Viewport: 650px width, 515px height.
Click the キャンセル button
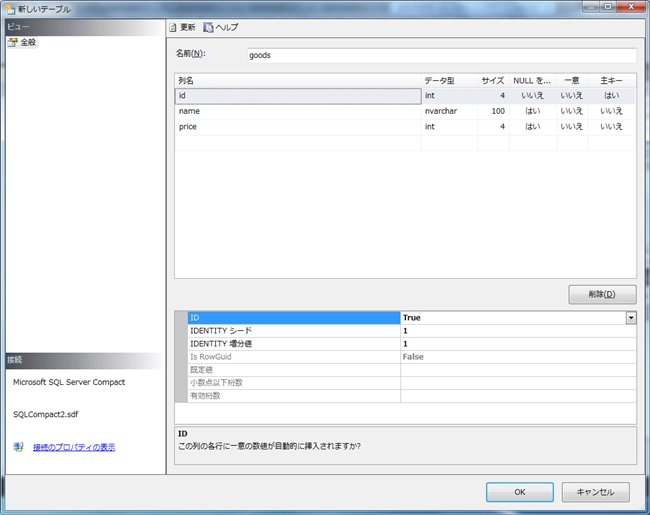[596, 492]
